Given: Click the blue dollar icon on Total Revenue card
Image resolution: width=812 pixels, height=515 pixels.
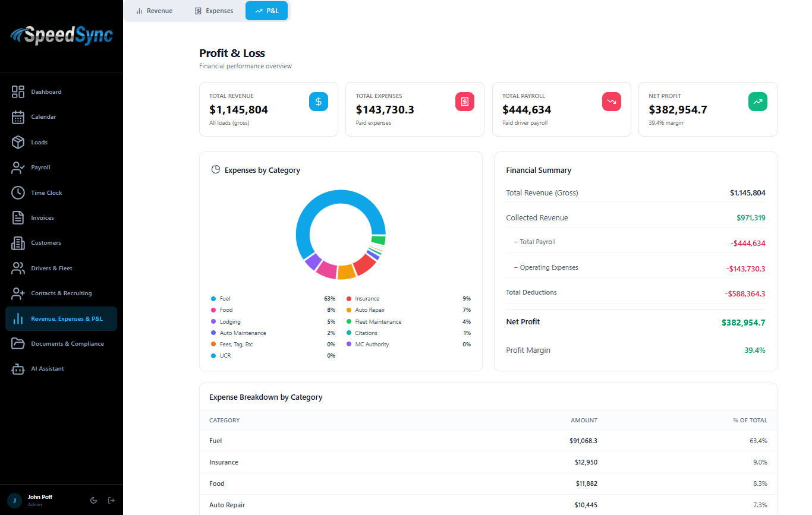Looking at the screenshot, I should pos(318,102).
